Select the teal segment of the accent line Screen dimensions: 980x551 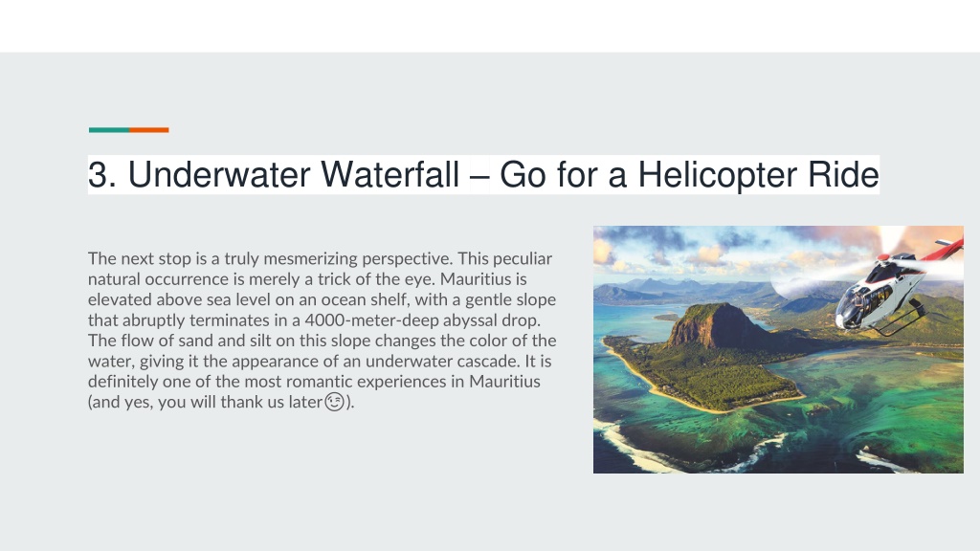[x=109, y=130]
